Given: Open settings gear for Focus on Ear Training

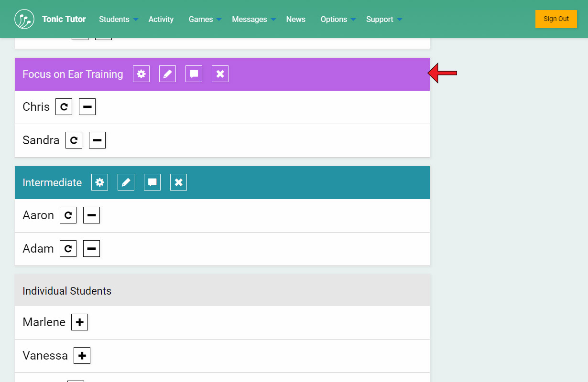Looking at the screenshot, I should point(141,74).
